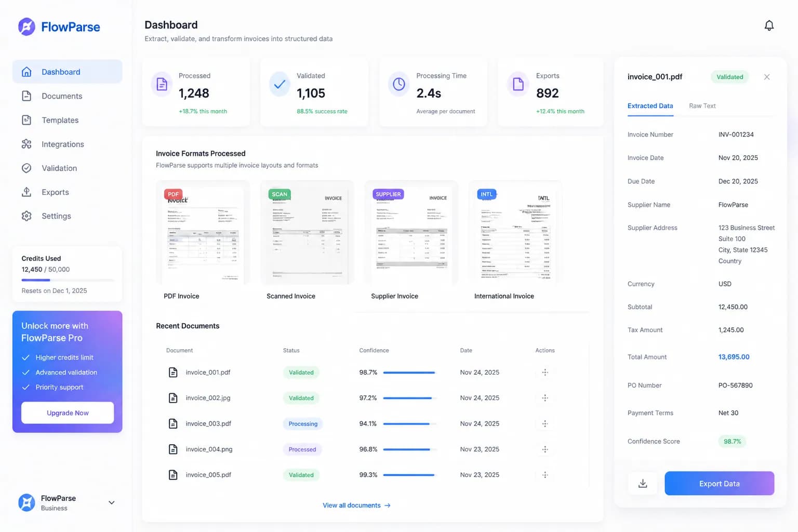Switch to the Raw Text tab
The image size is (798, 532).
(702, 106)
